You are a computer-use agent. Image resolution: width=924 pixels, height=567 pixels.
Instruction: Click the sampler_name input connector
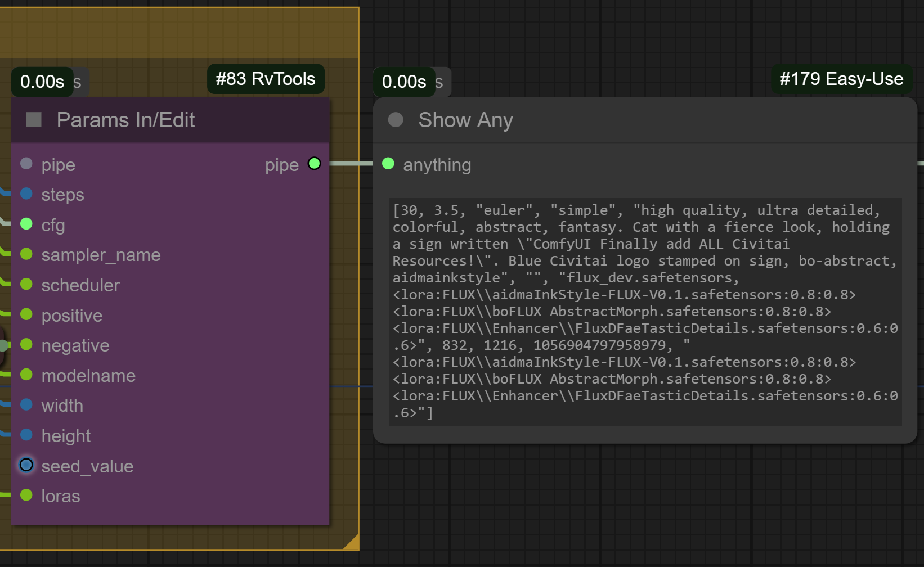tap(26, 254)
